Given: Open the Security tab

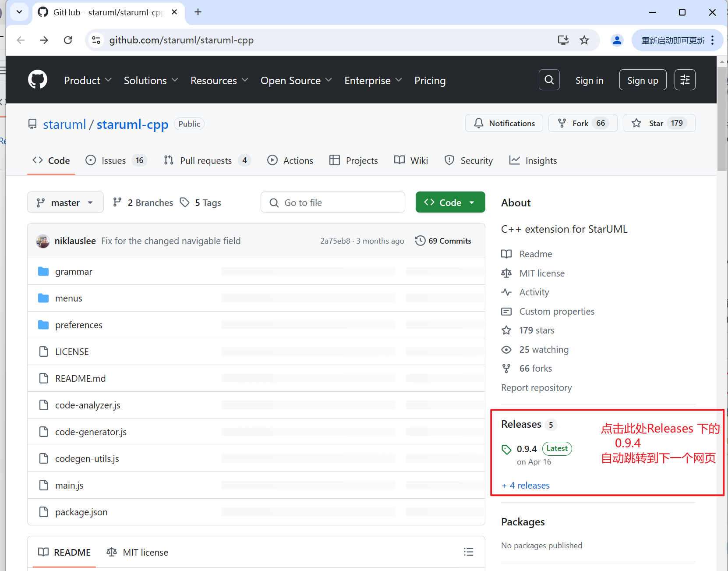Looking at the screenshot, I should click(468, 160).
